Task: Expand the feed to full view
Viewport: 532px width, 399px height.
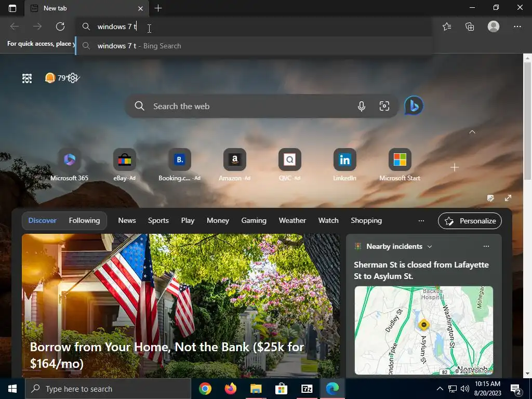Action: point(508,198)
